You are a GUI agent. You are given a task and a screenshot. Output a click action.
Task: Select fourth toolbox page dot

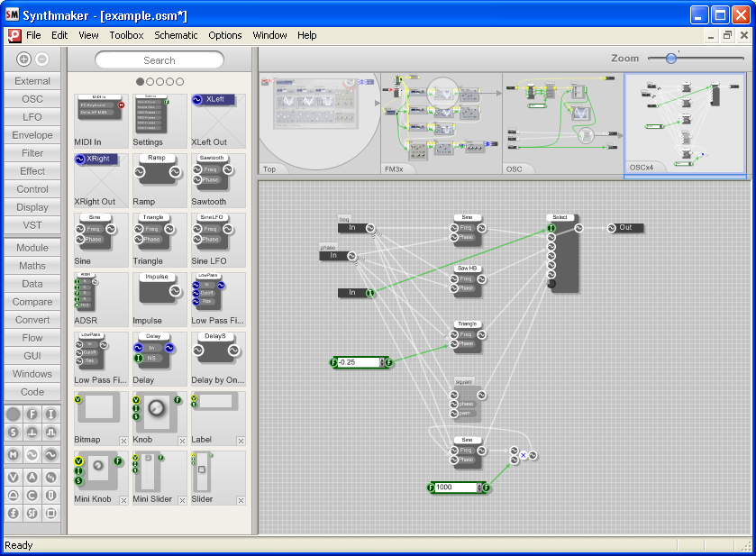pyautogui.click(x=169, y=81)
